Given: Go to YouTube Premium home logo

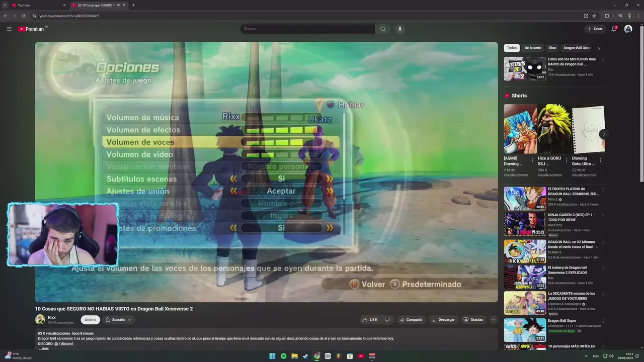Looking at the screenshot, I should click(x=31, y=29).
